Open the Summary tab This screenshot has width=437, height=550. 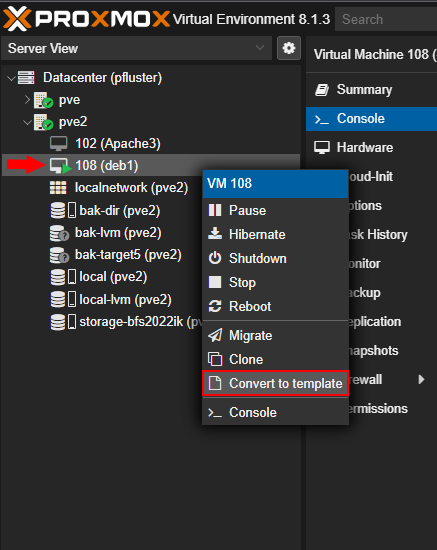[x=371, y=90]
